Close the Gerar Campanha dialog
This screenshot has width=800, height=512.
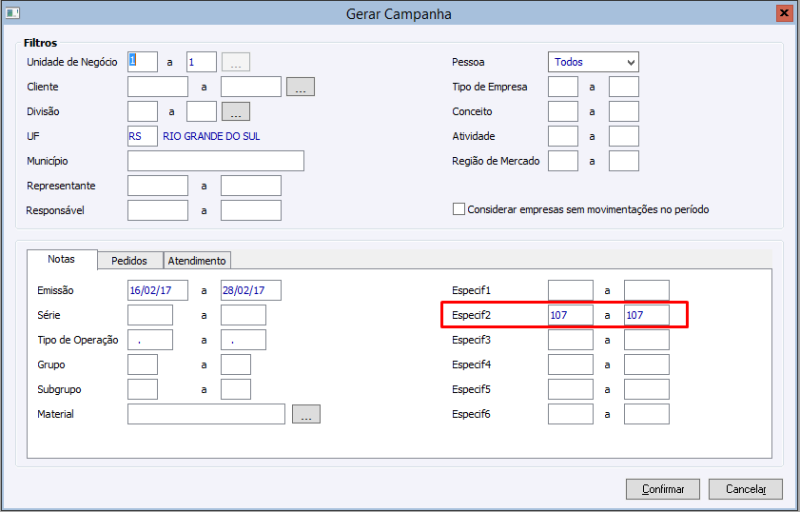[x=784, y=13]
